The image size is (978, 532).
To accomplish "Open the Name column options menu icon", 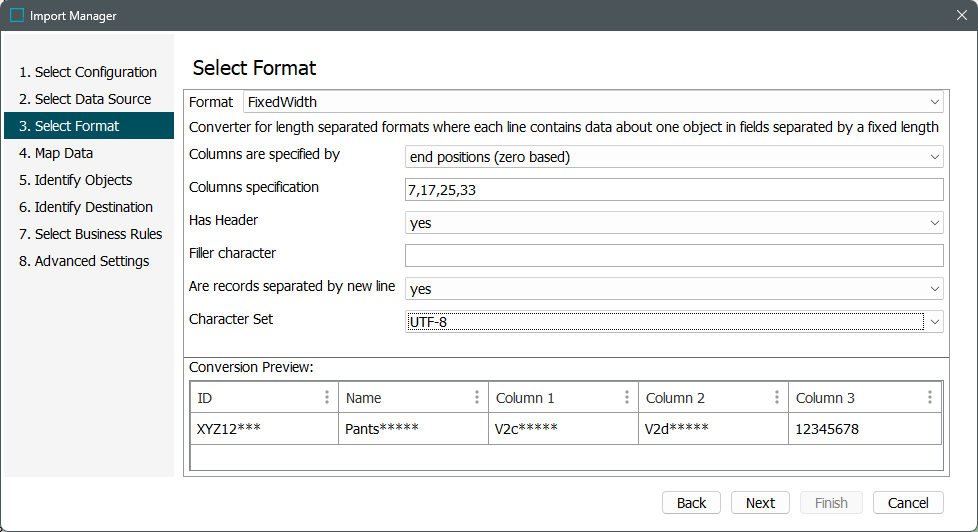I will [x=477, y=398].
